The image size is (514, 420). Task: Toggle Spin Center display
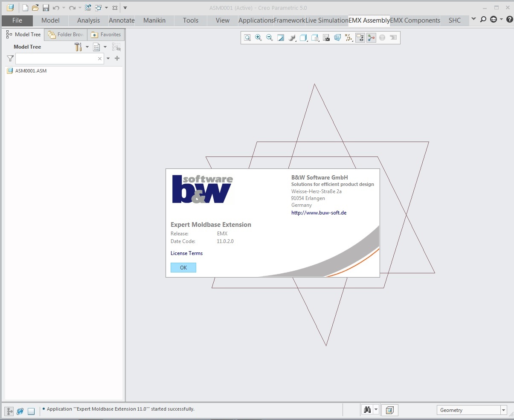pos(371,38)
